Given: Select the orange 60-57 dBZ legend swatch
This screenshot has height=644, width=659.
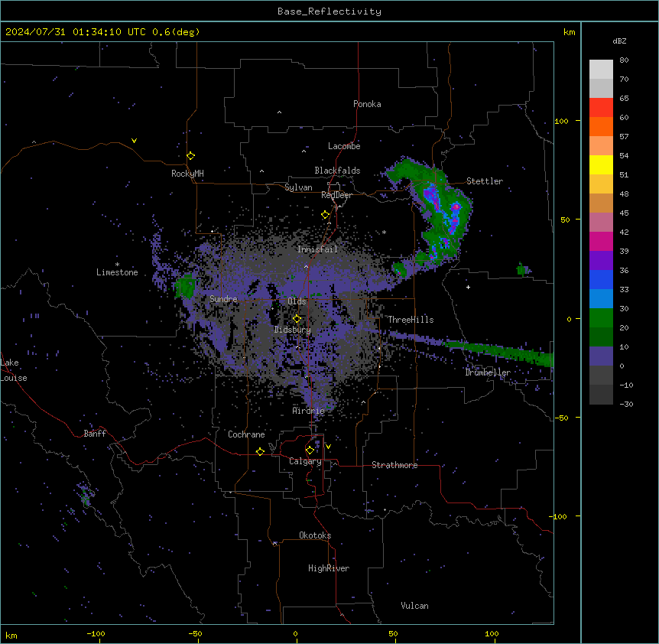Looking at the screenshot, I should [601, 126].
